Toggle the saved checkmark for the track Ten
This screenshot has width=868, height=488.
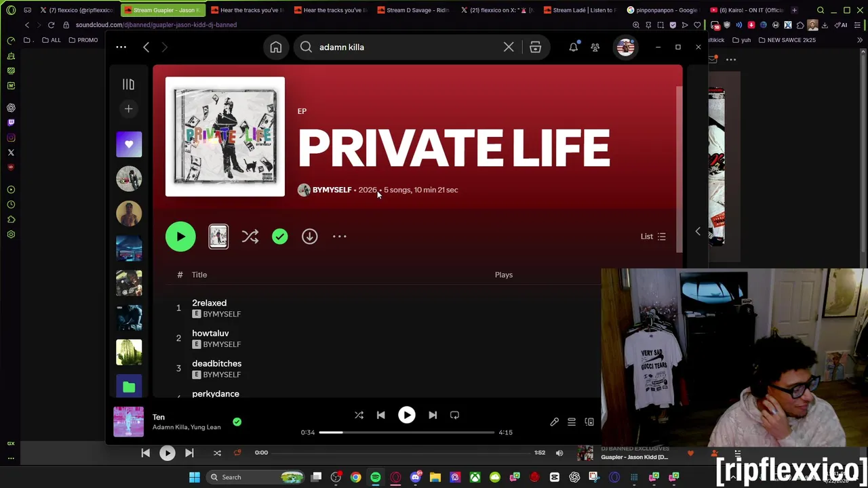pyautogui.click(x=237, y=422)
